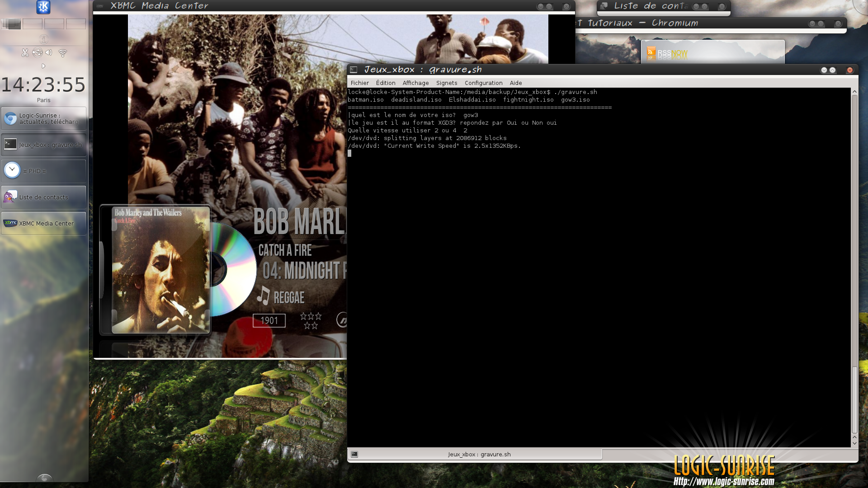Viewport: 868px width, 488px height.
Task: Click the Catch A Fire album cover
Action: [x=160, y=270]
